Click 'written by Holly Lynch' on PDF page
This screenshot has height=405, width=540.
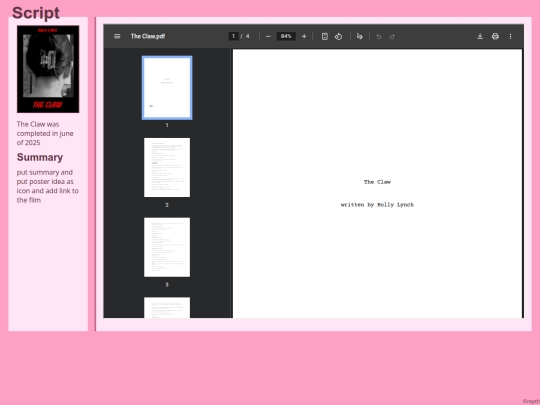377,205
